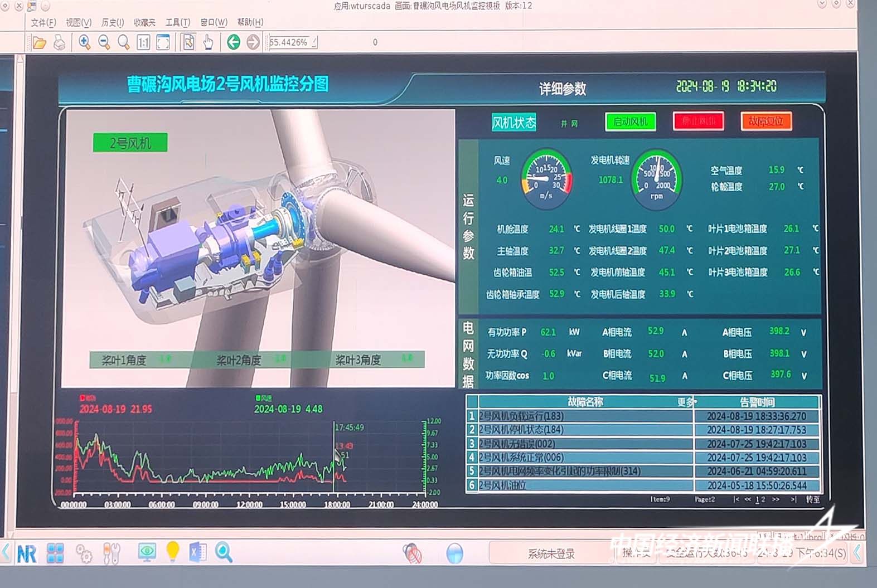
Task: Click the zoom in magnifier icon
Action: pos(84,42)
